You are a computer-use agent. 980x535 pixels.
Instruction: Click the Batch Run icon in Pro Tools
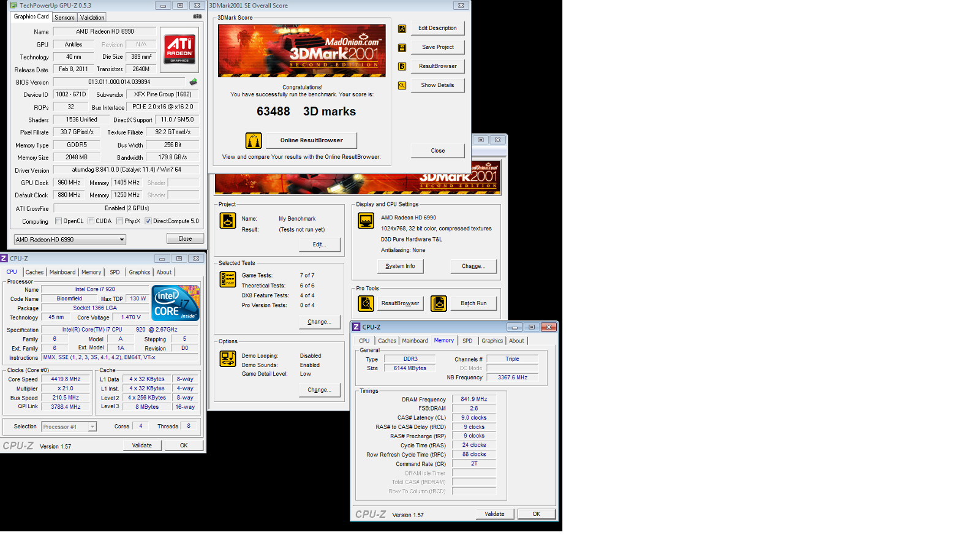click(439, 303)
